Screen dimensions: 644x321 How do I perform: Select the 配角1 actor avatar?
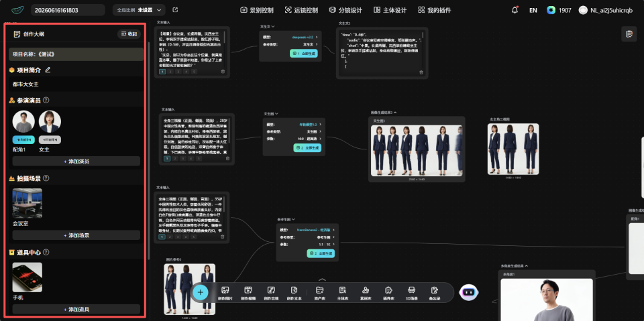[23, 121]
